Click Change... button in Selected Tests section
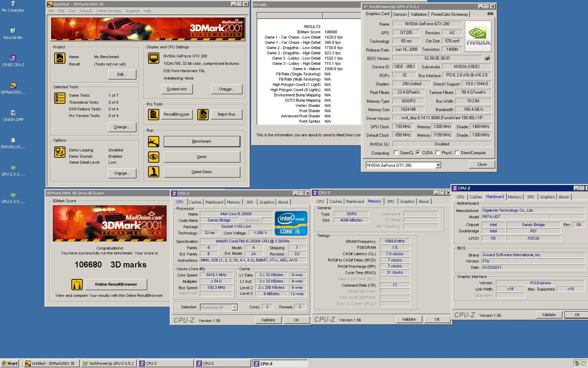Viewport: 588px width, 368px height. [x=122, y=127]
